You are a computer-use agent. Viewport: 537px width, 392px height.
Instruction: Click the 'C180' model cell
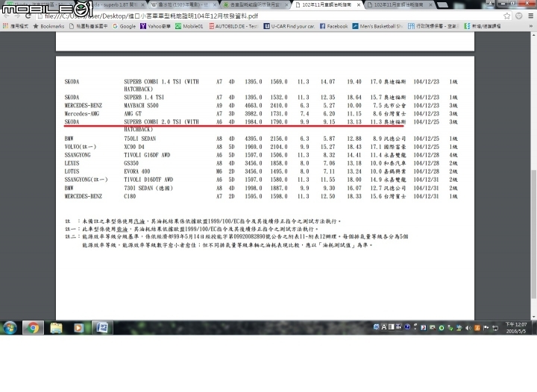pos(130,196)
